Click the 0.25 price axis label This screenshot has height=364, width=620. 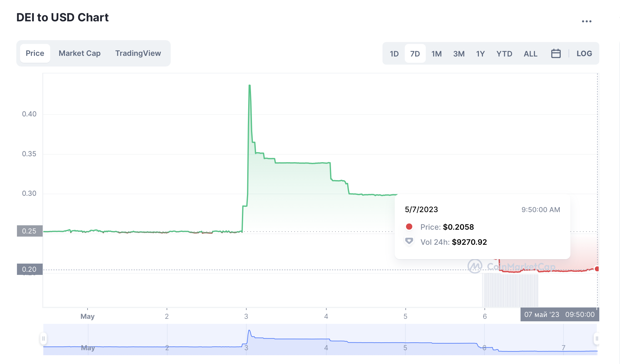coord(29,231)
